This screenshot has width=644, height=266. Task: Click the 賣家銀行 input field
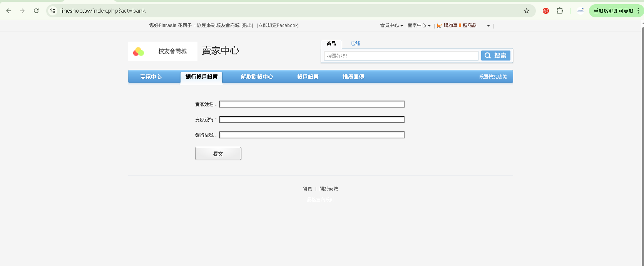[x=312, y=120]
